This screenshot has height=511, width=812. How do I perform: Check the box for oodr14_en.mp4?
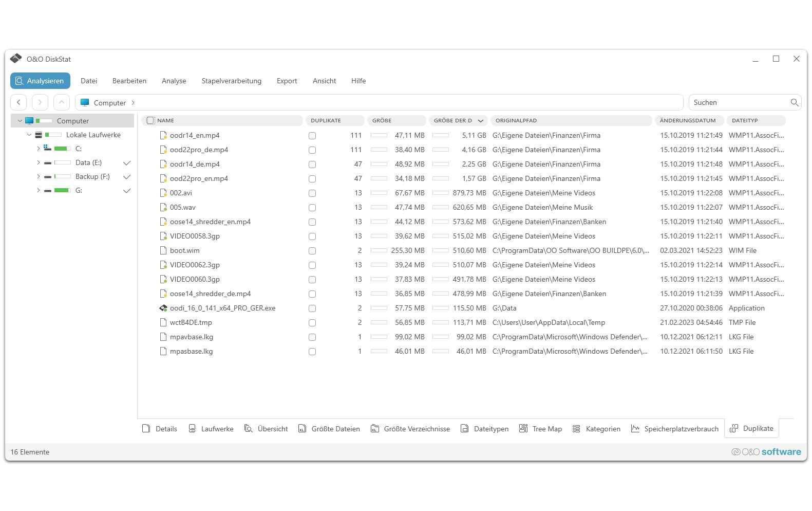[x=312, y=136]
